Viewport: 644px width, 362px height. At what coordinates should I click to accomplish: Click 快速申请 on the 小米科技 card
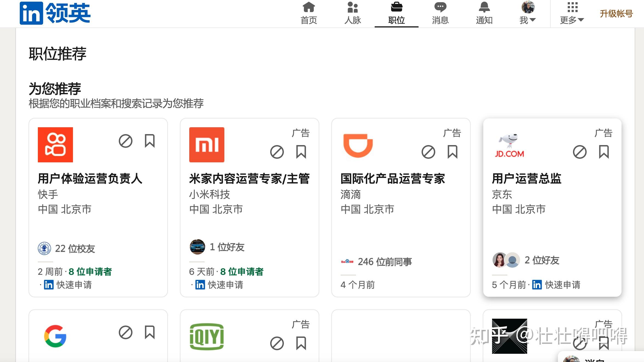225,285
